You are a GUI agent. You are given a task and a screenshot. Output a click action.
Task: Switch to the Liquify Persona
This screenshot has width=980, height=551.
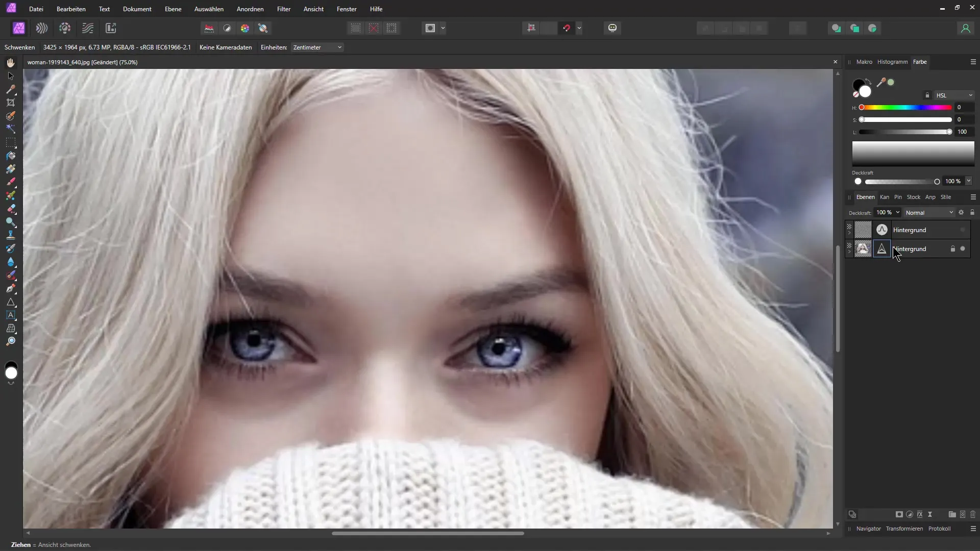point(42,28)
